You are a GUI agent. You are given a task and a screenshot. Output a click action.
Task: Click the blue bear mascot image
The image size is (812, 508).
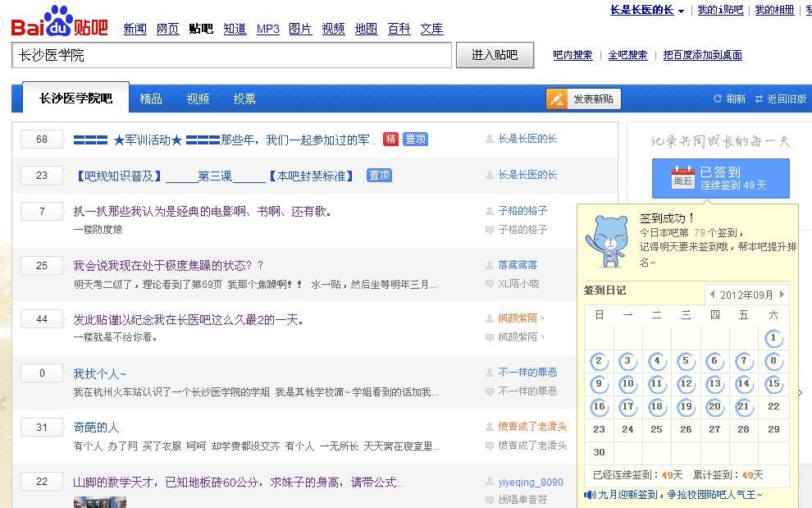(x=607, y=241)
